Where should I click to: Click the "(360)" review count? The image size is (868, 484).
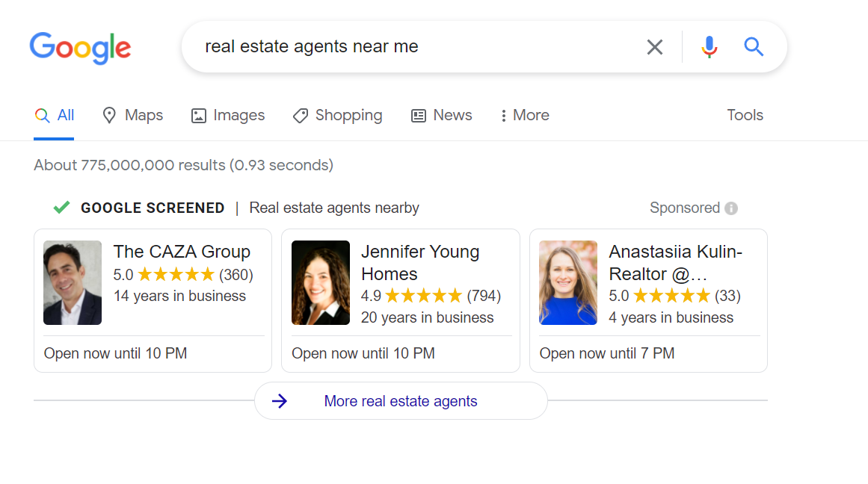tap(236, 275)
